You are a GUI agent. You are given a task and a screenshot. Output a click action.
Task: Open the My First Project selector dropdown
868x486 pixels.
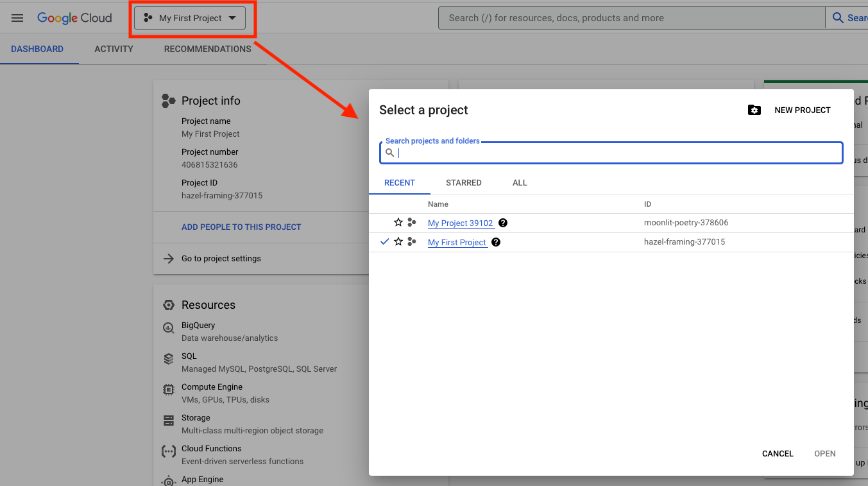190,18
